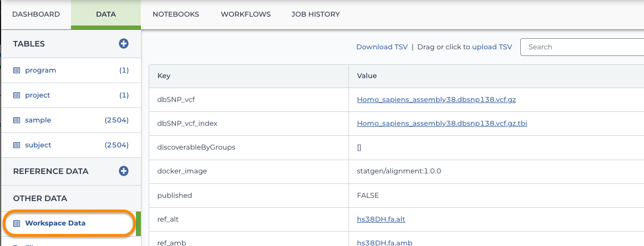The height and width of the screenshot is (246, 644).
Task: Select the docker_image key cell
Action: click(249, 171)
